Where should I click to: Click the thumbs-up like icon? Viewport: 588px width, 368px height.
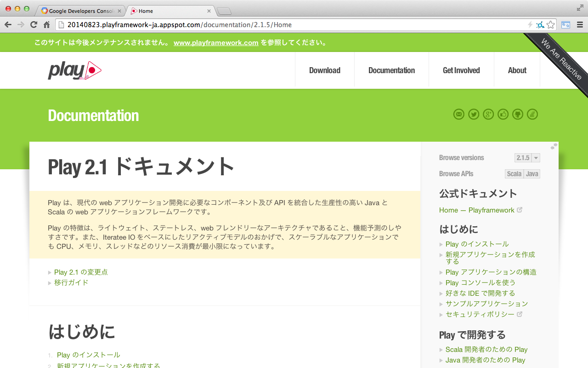pos(503,114)
